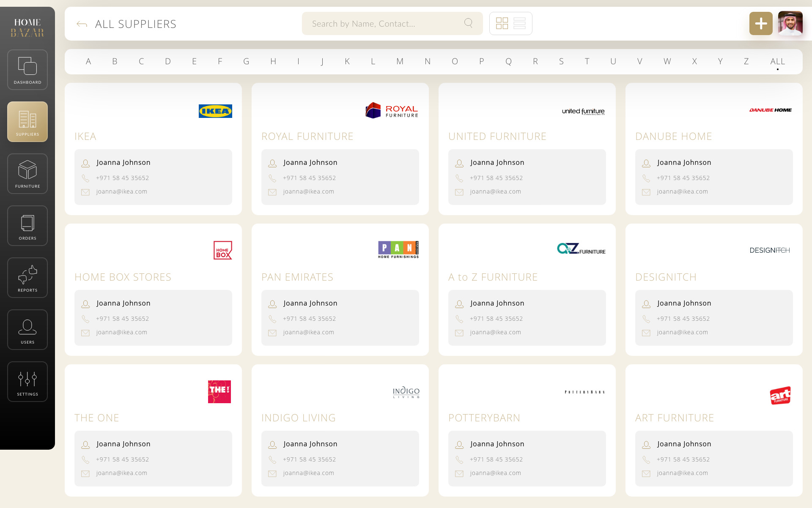Screen dimensions: 812x508
Task: Open the POTTERYBARN supplier title
Action: (x=484, y=418)
